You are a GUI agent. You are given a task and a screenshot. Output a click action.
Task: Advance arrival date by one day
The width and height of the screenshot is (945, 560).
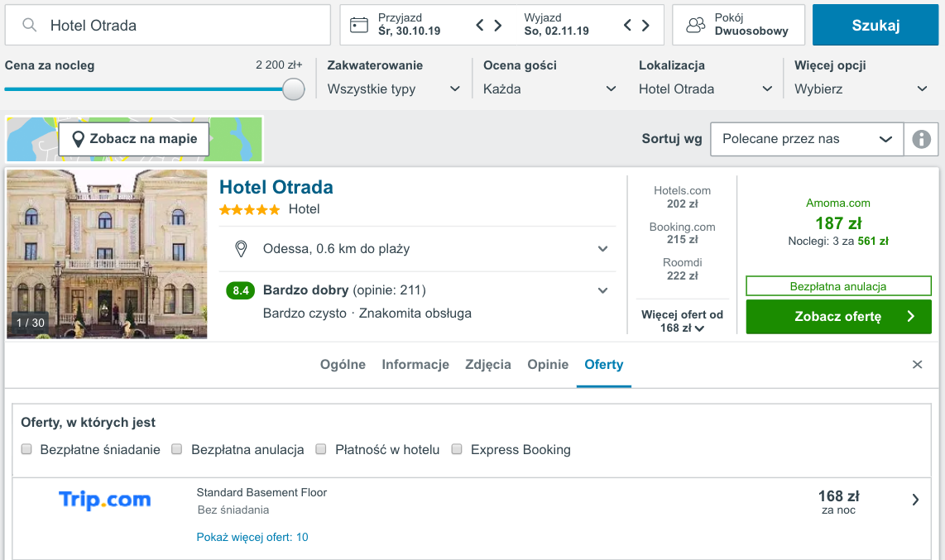(498, 25)
